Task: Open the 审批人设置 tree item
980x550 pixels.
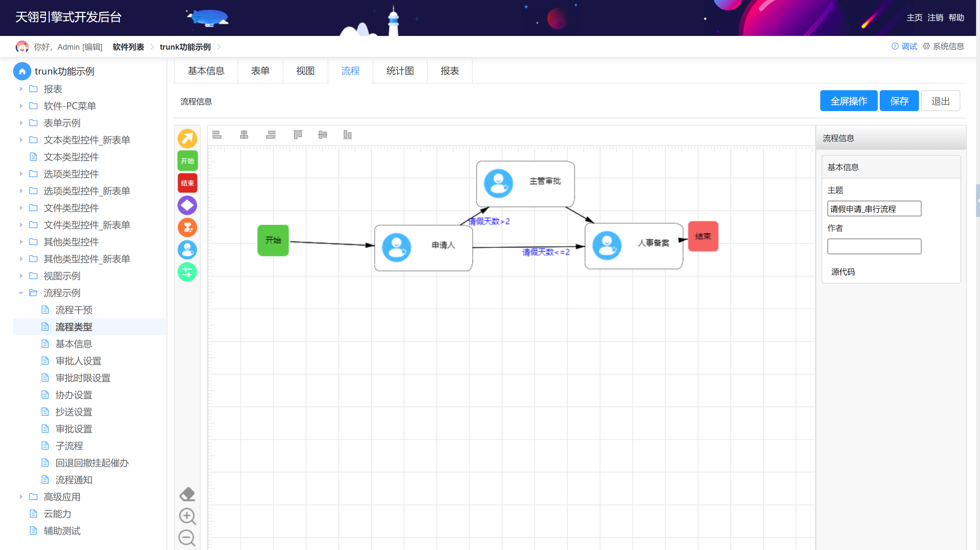Action: click(78, 361)
